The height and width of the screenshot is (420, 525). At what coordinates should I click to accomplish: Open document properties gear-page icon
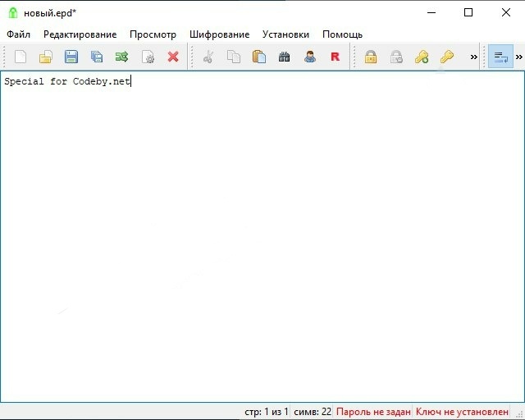tap(148, 57)
